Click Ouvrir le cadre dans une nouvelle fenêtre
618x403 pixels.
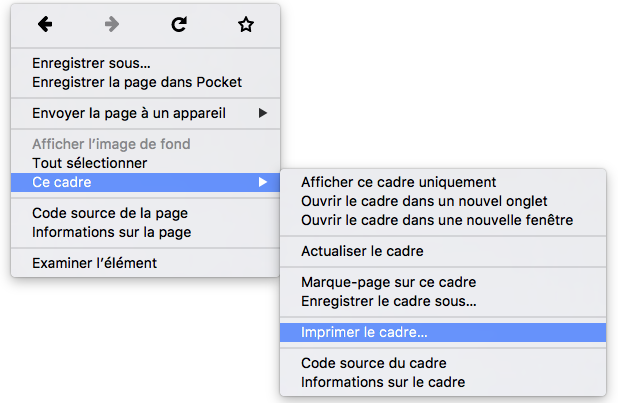pyautogui.click(x=437, y=220)
